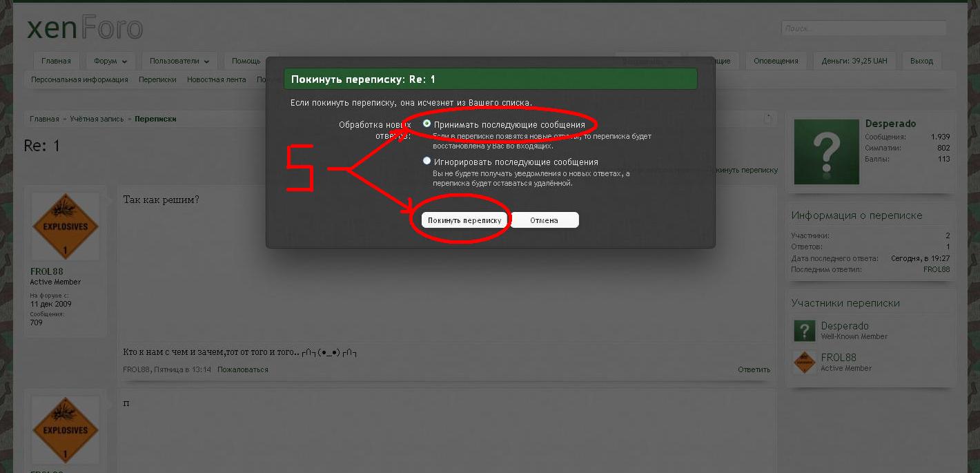Click 'FROL88' last-replier link in info
This screenshot has height=473, width=980.
click(x=937, y=269)
